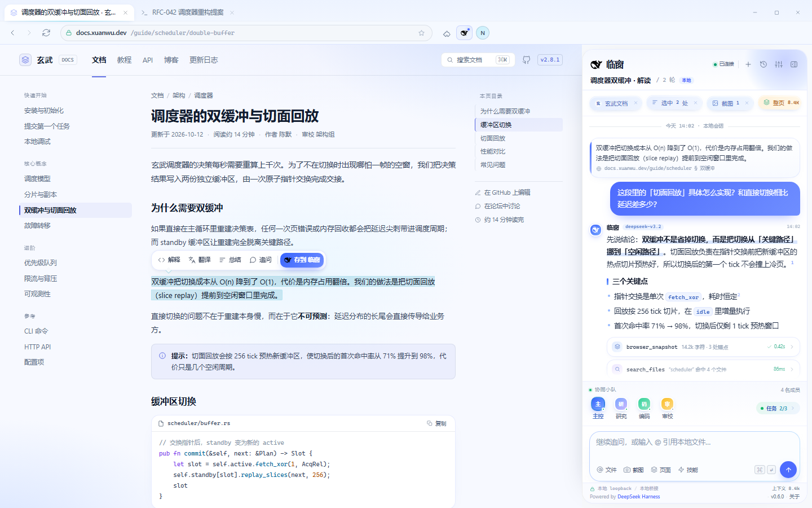The height and width of the screenshot is (508, 812).
Task: Go to 更新日志 in top navigation
Action: click(x=204, y=60)
